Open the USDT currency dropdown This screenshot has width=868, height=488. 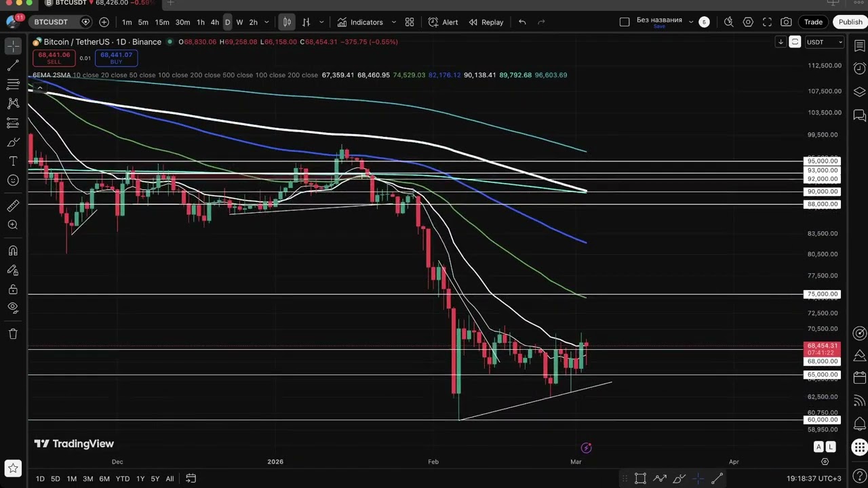[x=824, y=42]
